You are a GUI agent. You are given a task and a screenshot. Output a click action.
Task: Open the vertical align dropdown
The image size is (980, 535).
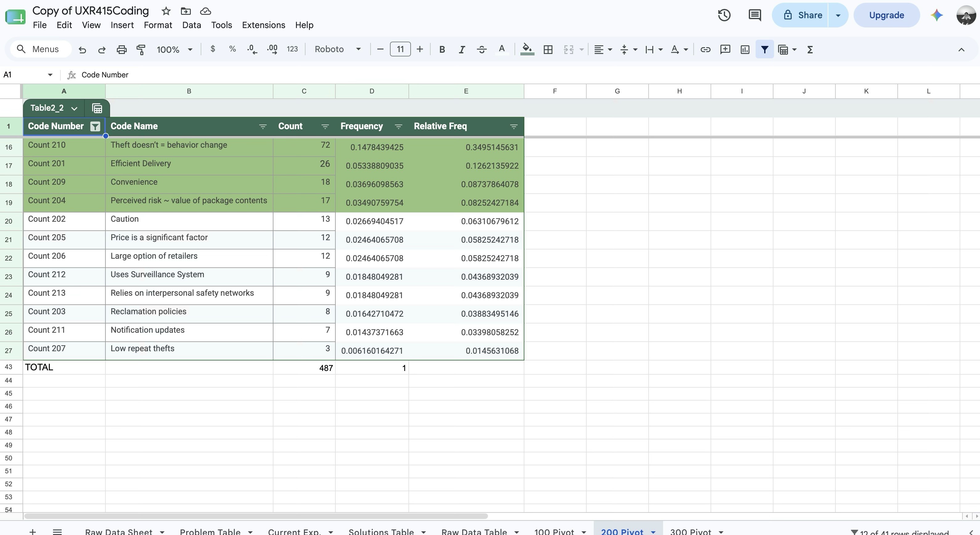pyautogui.click(x=629, y=49)
